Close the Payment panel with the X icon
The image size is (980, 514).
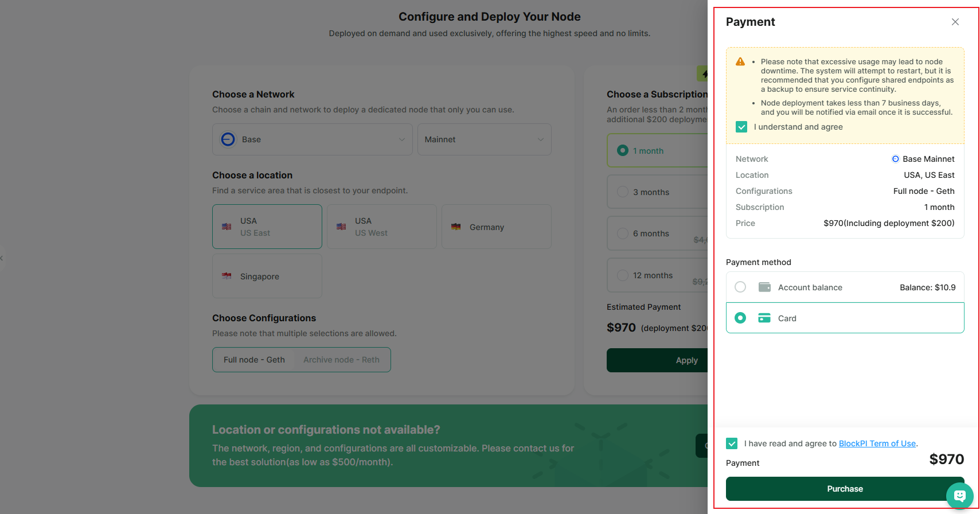click(955, 22)
